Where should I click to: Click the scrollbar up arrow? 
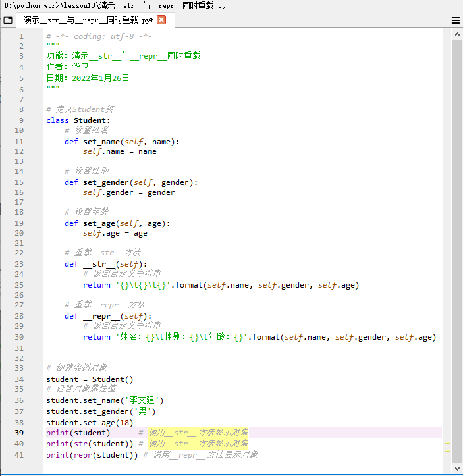tap(457, 35)
